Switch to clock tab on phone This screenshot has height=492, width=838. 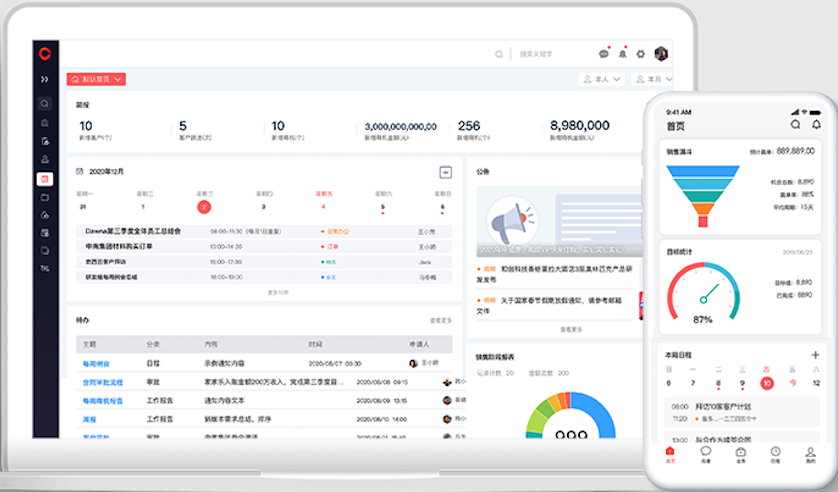pos(775,455)
